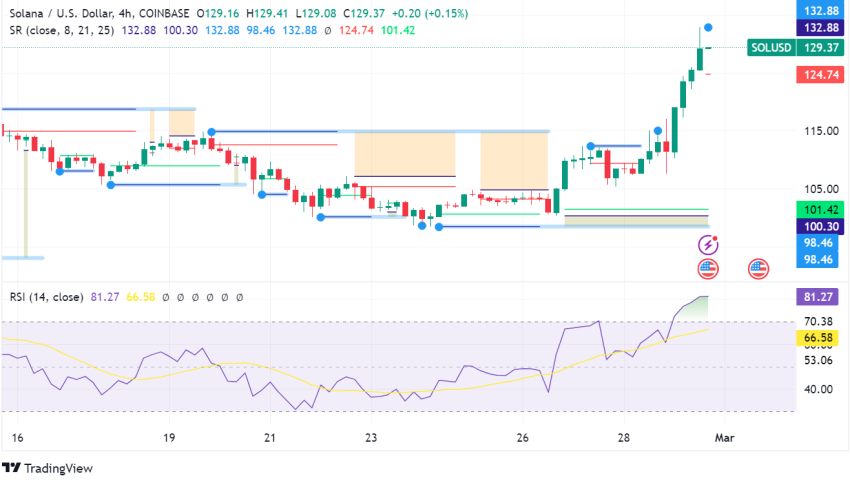The height and width of the screenshot is (485, 852).
Task: Click the 28 date on time axis
Action: click(623, 438)
